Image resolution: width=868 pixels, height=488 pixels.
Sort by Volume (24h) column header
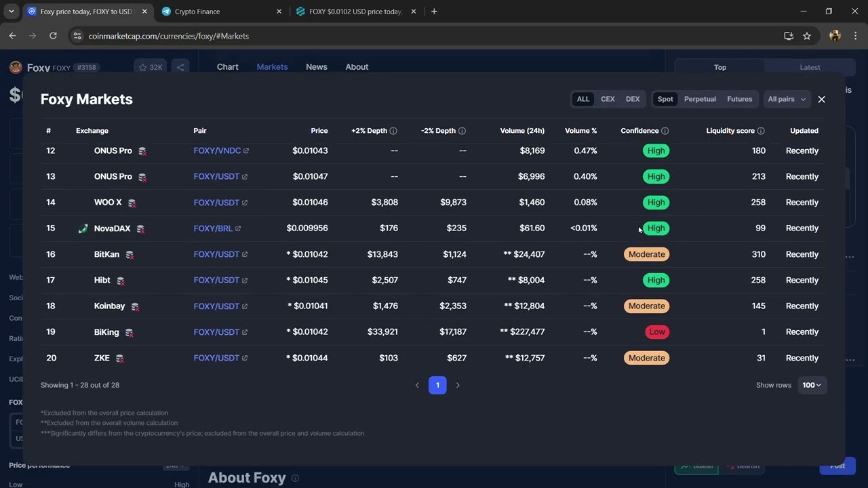[522, 131]
